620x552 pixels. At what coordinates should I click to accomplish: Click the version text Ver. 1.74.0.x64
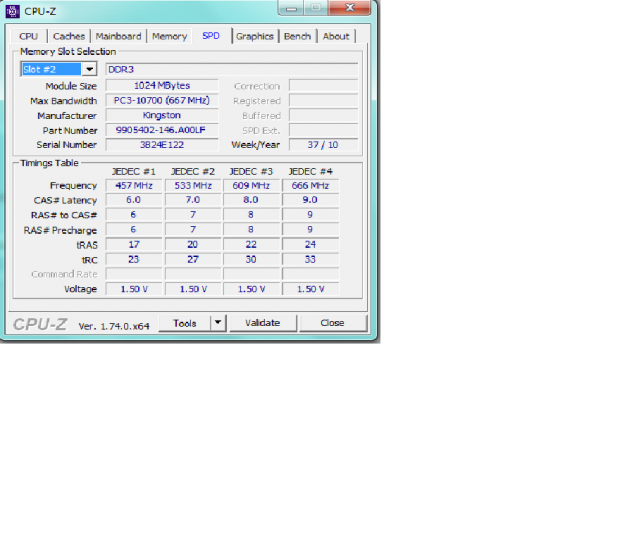point(114,326)
